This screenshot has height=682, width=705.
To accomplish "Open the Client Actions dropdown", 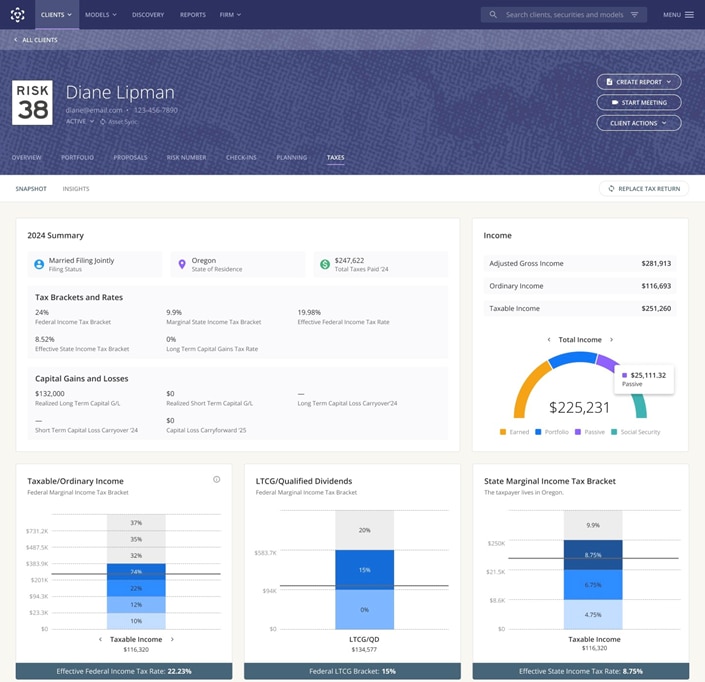I will pyautogui.click(x=639, y=123).
